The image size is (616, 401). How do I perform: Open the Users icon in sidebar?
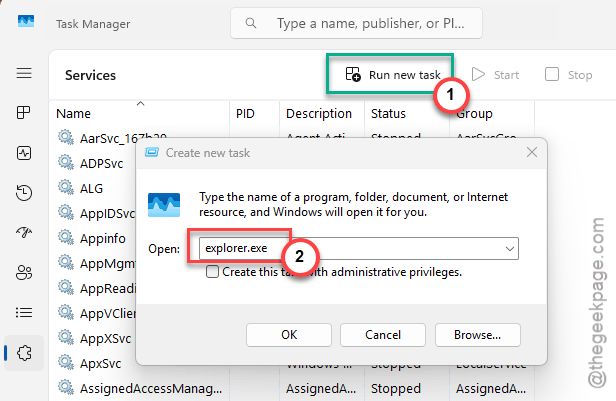[24, 273]
